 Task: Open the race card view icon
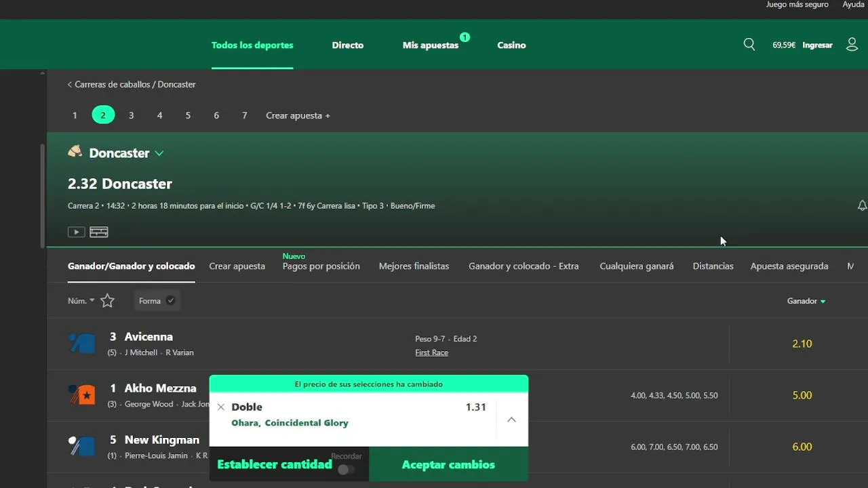(x=99, y=232)
